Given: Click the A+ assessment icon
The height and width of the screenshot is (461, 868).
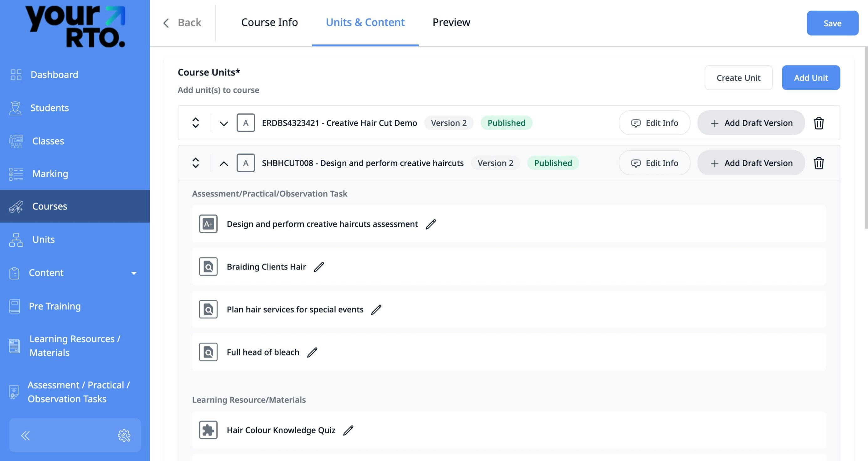Looking at the screenshot, I should [x=208, y=224].
